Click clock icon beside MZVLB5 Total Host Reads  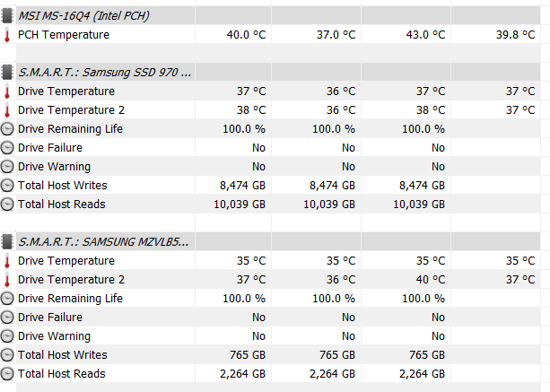click(7, 374)
